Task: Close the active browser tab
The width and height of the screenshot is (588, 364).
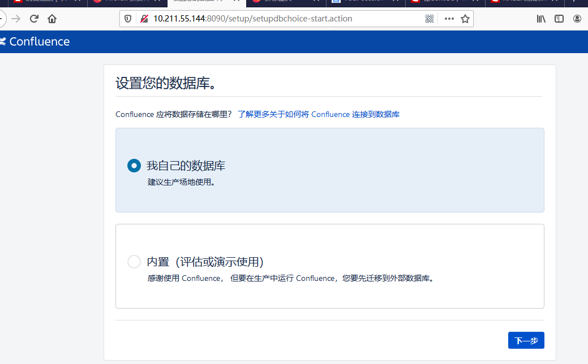Action: (x=237, y=2)
